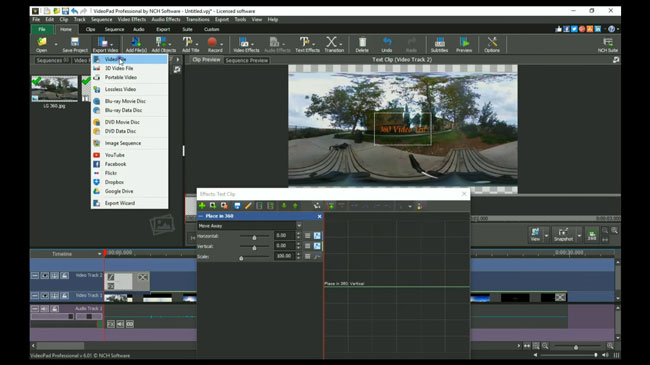This screenshot has height=365, width=650.
Task: Click the save effect chain disk icon
Action: coord(237,206)
